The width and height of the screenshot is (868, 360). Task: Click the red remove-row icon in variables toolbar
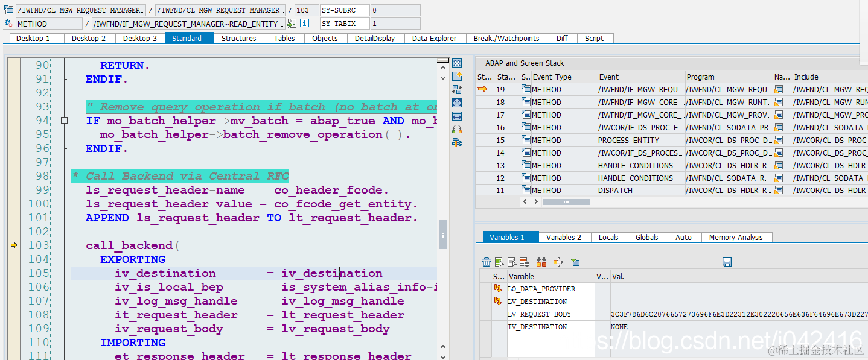[525, 262]
